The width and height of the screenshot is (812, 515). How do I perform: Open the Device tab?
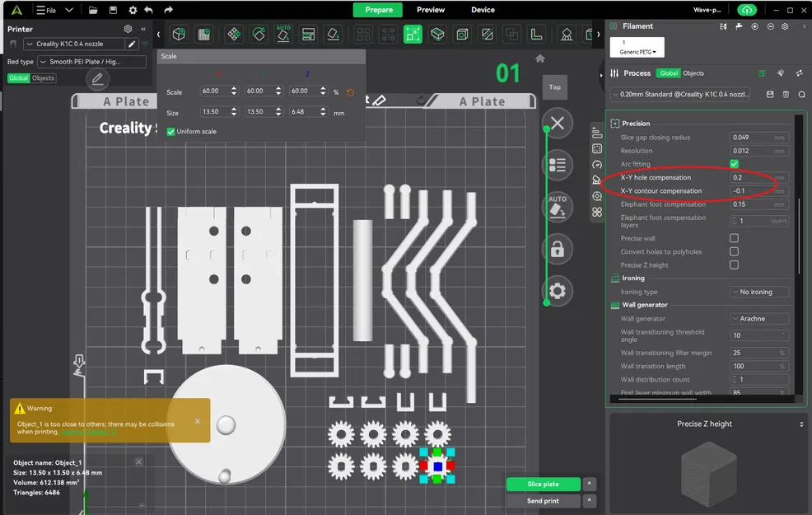(x=483, y=10)
